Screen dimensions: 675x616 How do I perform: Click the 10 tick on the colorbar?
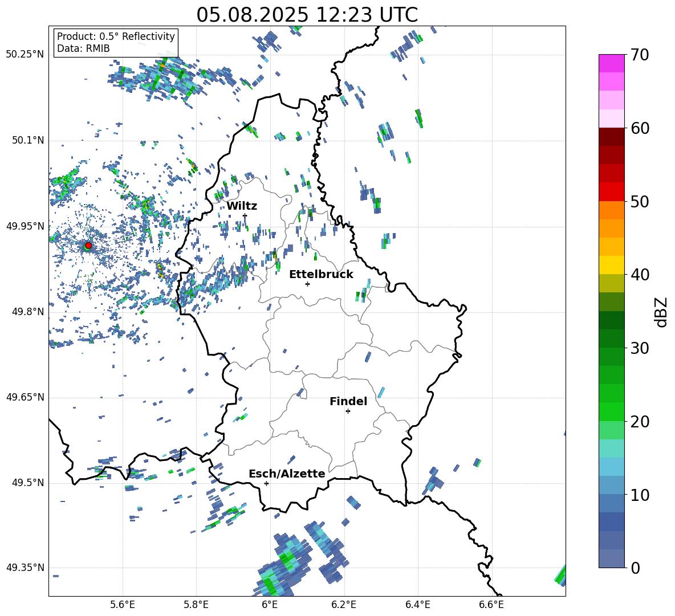(x=640, y=495)
